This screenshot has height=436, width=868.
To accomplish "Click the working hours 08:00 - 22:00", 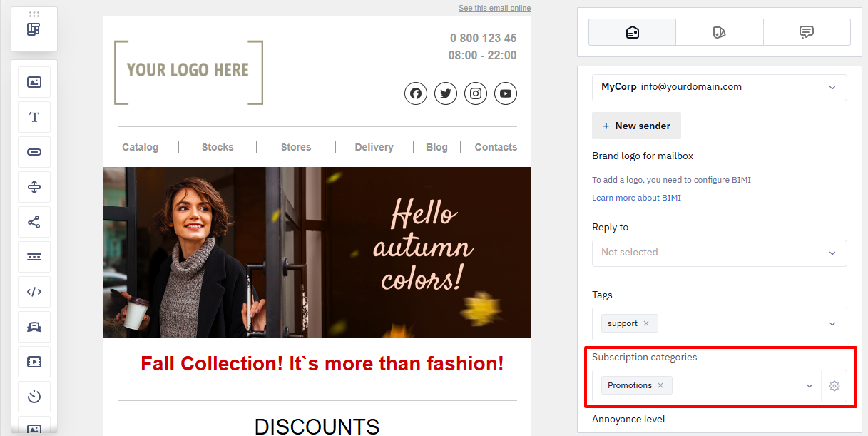I will click(482, 55).
